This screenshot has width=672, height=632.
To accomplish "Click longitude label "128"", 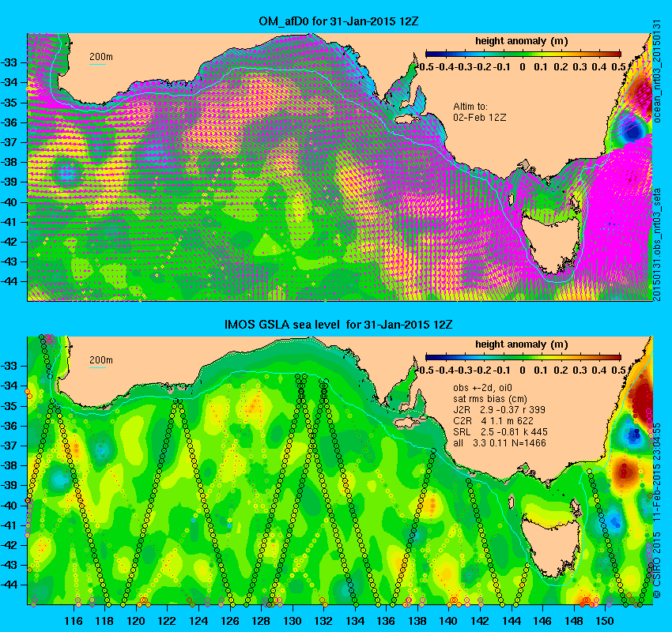I will tap(261, 621).
